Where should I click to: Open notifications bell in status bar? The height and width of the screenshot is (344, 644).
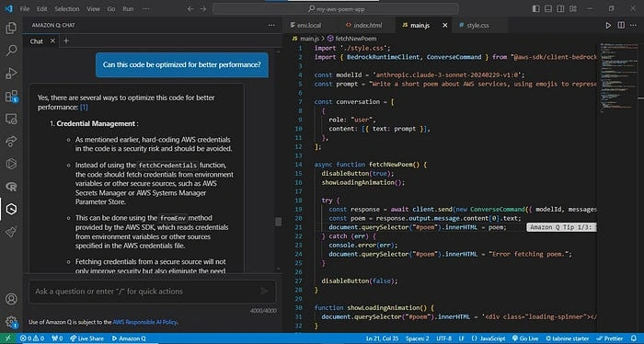pos(634,338)
